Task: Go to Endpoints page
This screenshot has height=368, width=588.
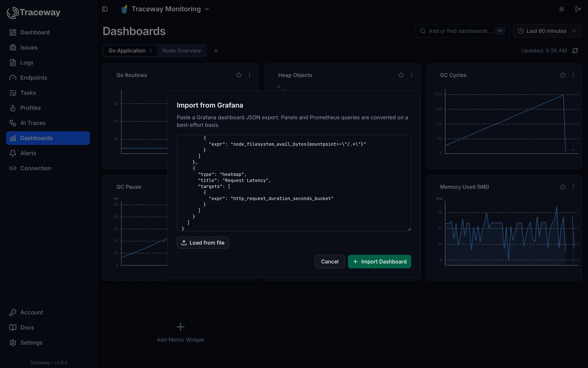Action: 48,78
